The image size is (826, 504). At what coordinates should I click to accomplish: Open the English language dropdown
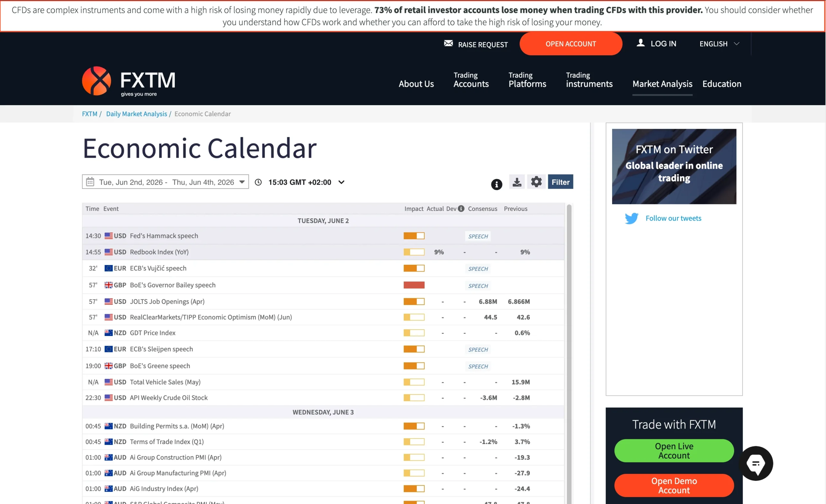point(719,44)
